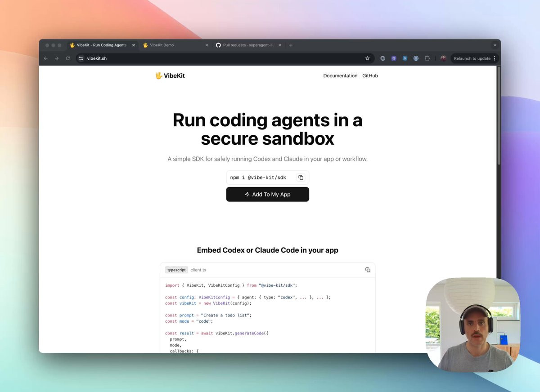Click the Run coding agents headline
The height and width of the screenshot is (392, 540).
point(268,129)
